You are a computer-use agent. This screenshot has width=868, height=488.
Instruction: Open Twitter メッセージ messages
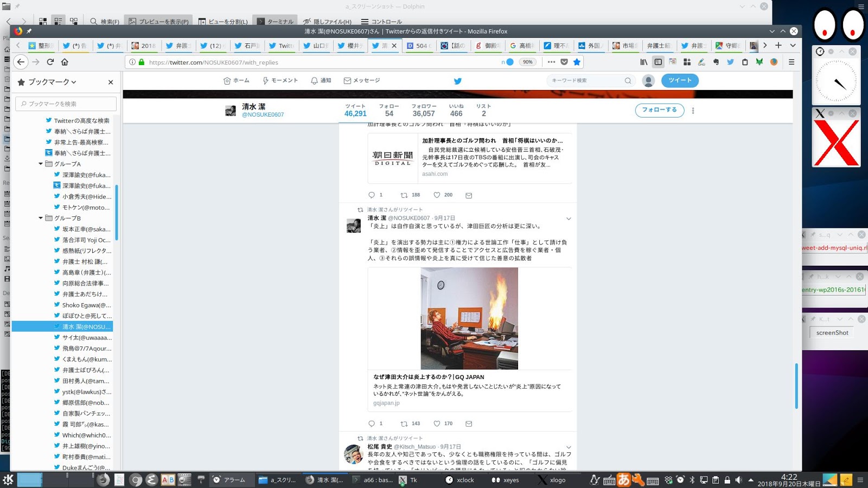tap(362, 80)
